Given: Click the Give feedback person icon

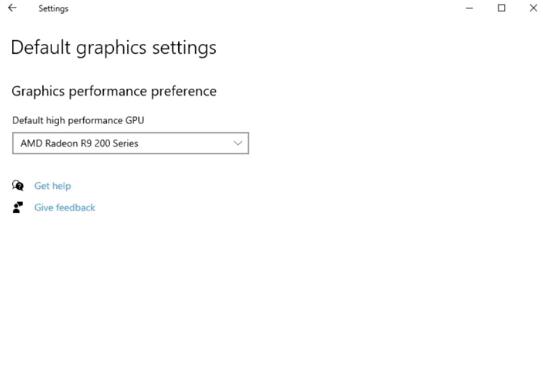Looking at the screenshot, I should click(18, 207).
